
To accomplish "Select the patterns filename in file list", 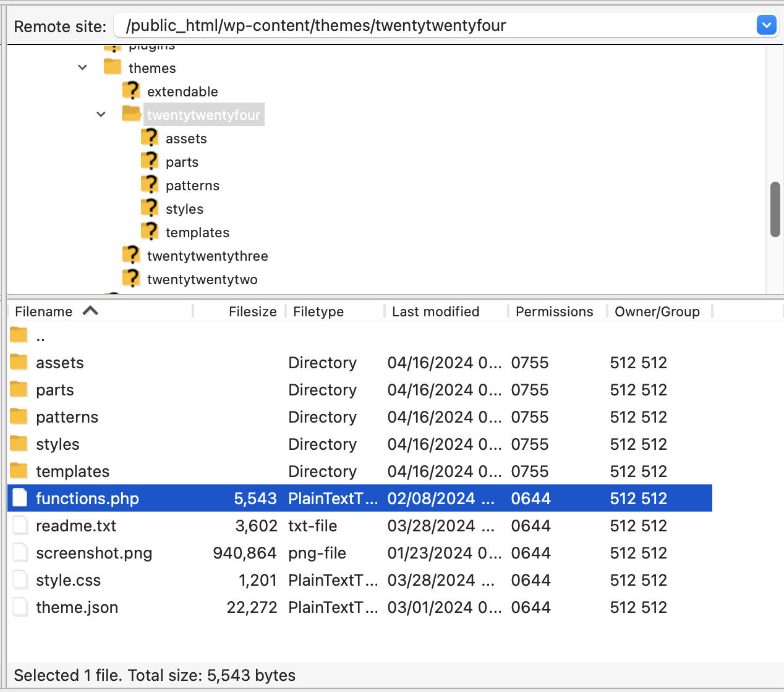I will coord(67,417).
